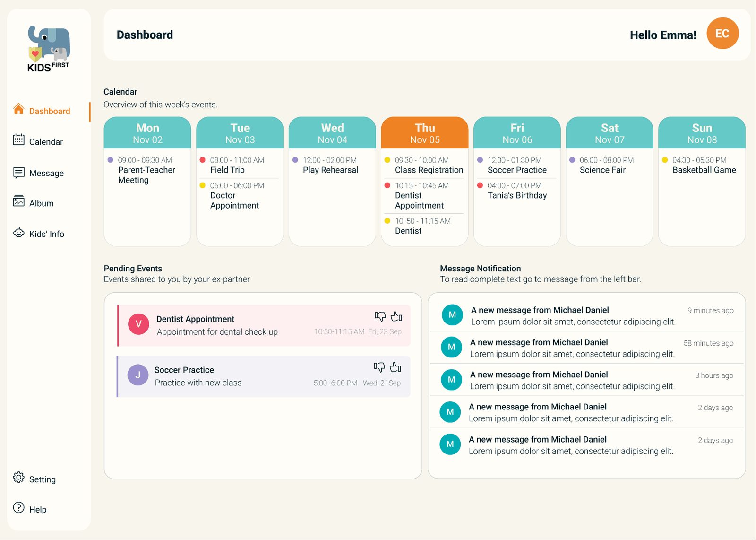Click the Help menu label
The image size is (756, 540).
pos(38,510)
